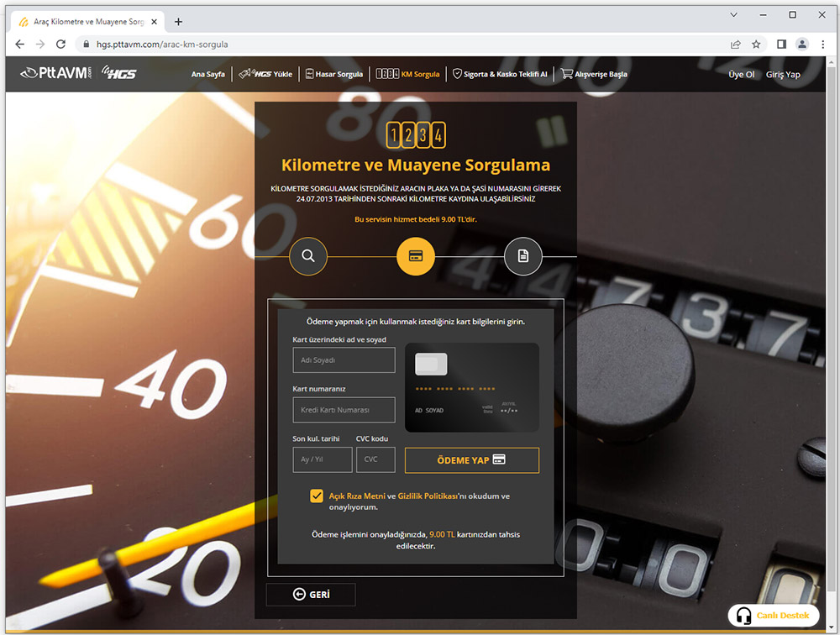Click the PttAVM logo

[55, 74]
